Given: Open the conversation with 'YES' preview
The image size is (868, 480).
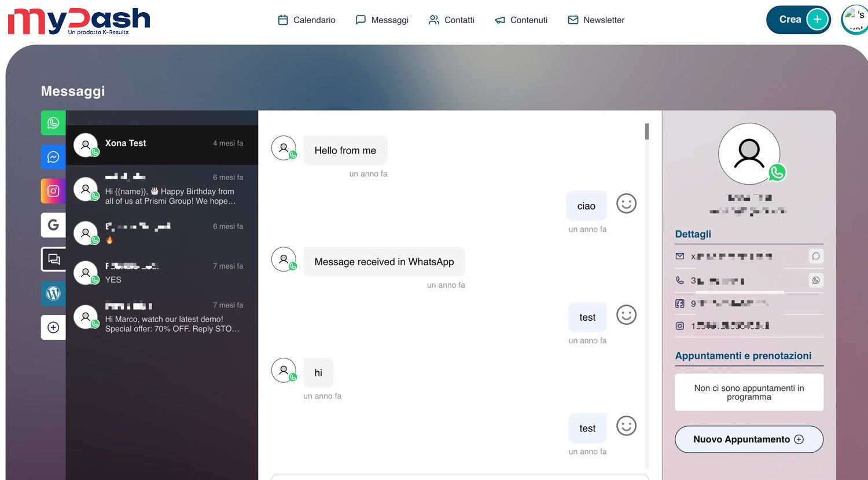Looking at the screenshot, I should point(162,272).
